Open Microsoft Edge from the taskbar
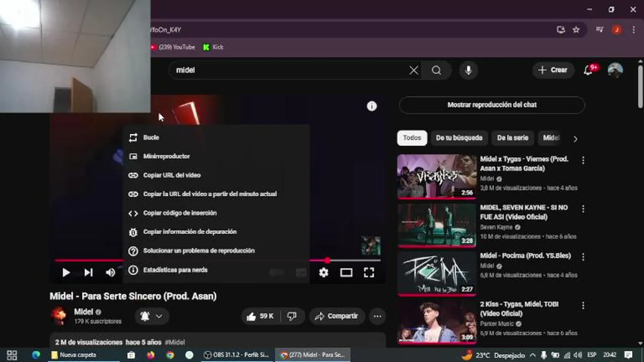Screen dimensions: 644x362 tap(36, 355)
